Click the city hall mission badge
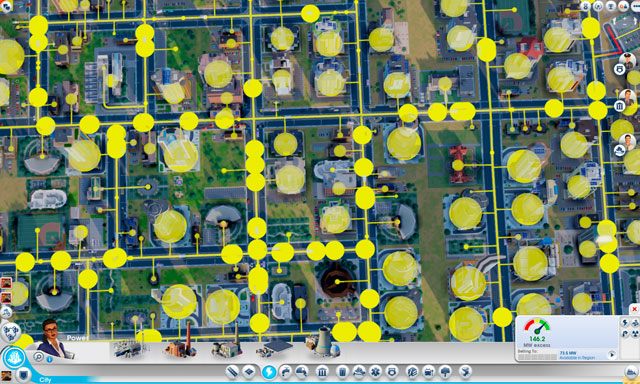This screenshot has height=384, width=640. [x=620, y=107]
